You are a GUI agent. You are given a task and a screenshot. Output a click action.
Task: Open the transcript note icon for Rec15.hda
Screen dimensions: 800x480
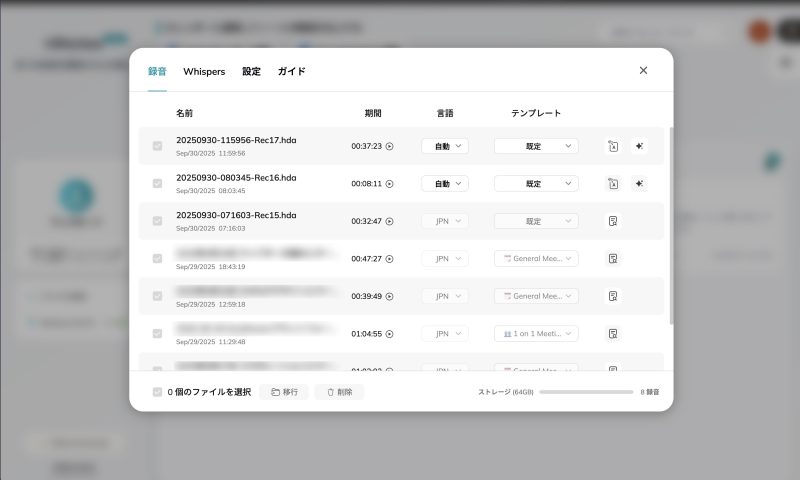tap(613, 221)
